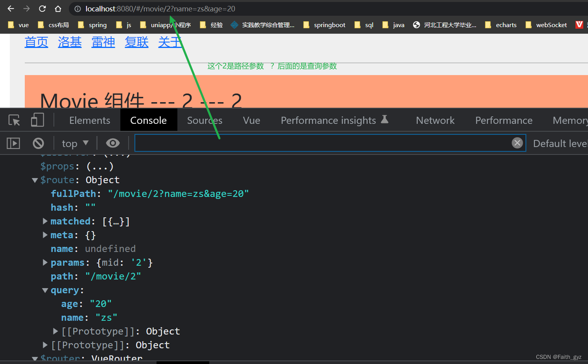Open the css布局 bookmark folder
Viewport: 588px width, 364px height.
53,25
